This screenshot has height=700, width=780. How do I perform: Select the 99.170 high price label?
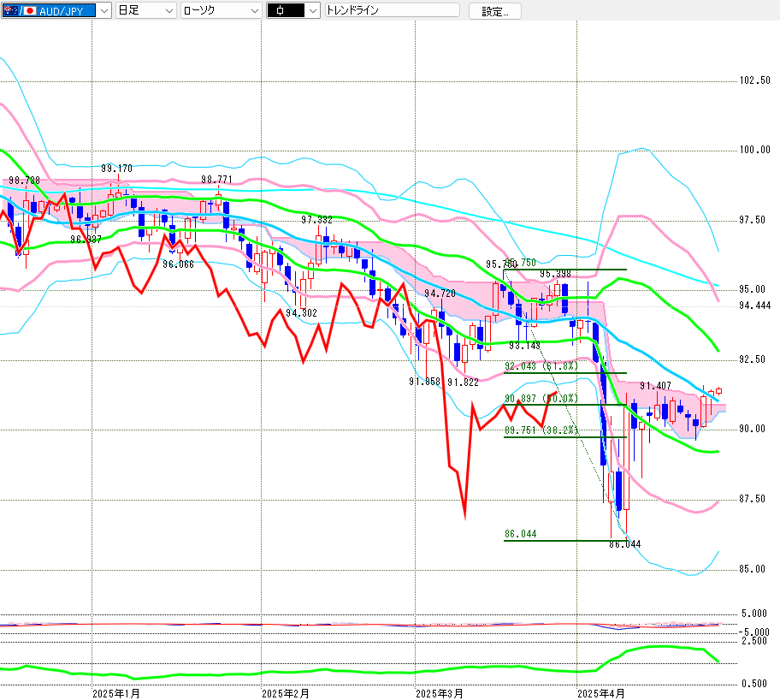click(x=117, y=169)
